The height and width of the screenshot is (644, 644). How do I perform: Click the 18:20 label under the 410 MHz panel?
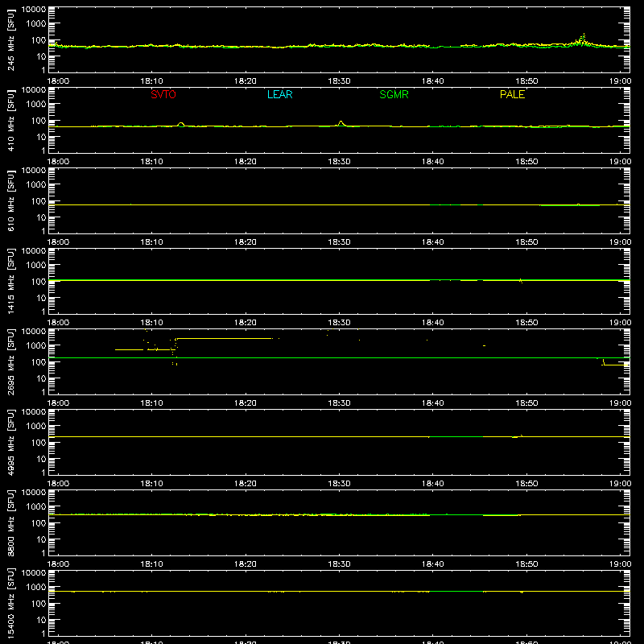tap(246, 162)
